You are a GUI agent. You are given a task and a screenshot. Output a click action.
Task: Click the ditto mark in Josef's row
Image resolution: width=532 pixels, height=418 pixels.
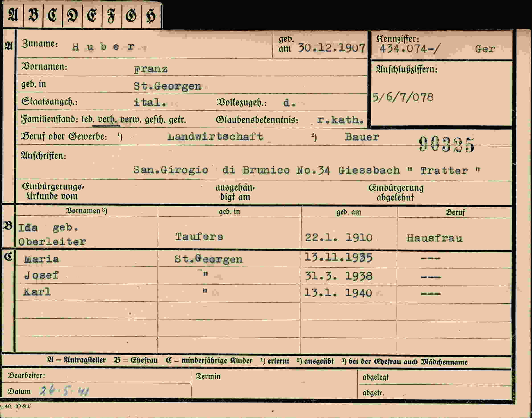coord(205,274)
